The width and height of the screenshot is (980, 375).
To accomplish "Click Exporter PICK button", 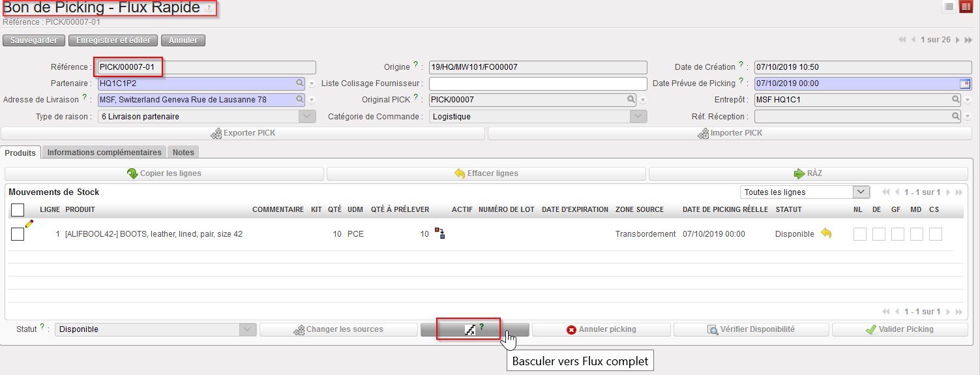I will [243, 133].
